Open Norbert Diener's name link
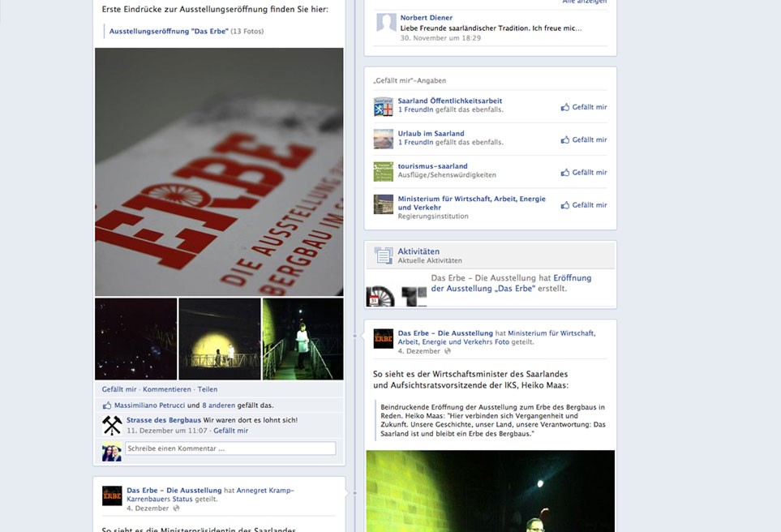The height and width of the screenshot is (532, 781). point(427,17)
